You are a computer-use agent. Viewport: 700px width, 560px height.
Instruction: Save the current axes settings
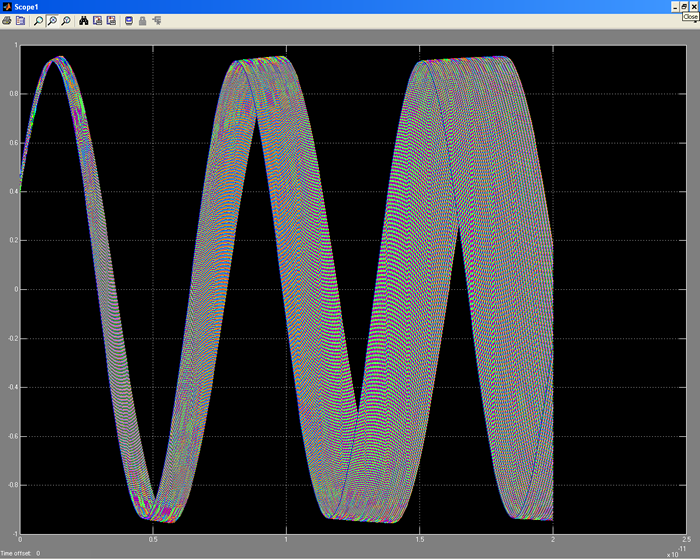click(97, 20)
